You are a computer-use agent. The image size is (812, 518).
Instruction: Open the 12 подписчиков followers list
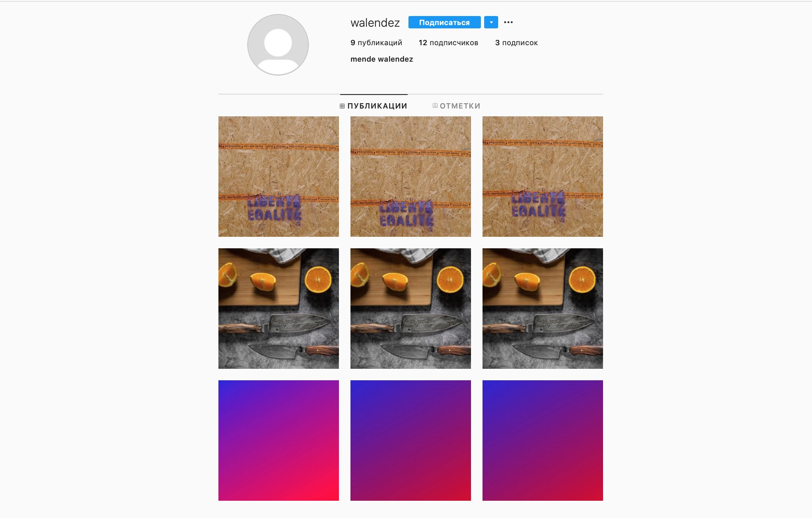tap(448, 43)
